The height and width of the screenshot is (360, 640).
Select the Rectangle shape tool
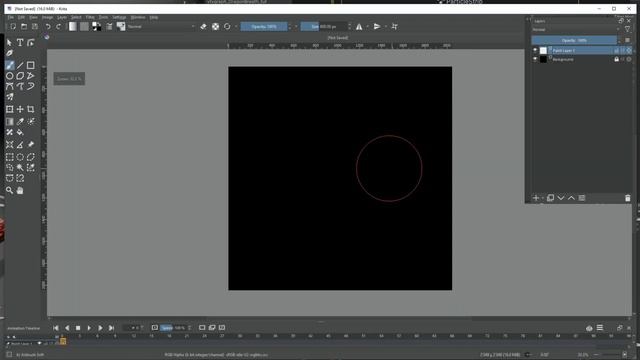[31, 65]
